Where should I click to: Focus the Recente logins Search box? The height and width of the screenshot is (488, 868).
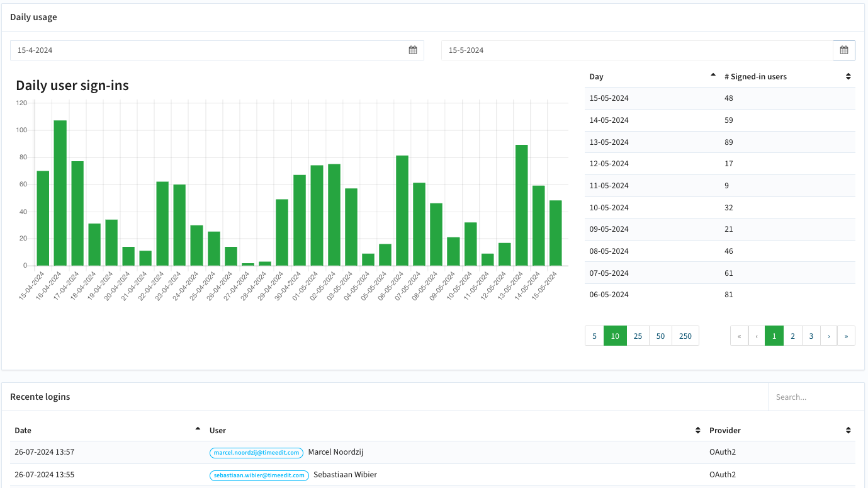pyautogui.click(x=816, y=397)
